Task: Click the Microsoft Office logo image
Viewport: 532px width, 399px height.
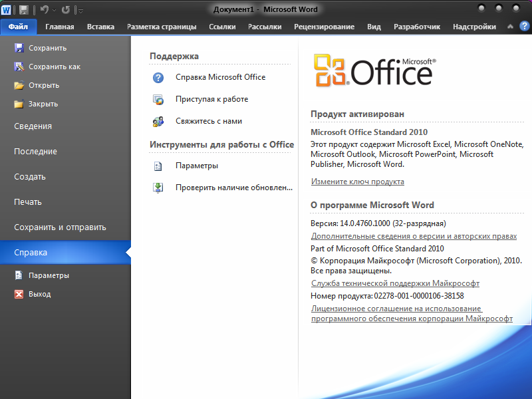Action: pyautogui.click(x=374, y=70)
